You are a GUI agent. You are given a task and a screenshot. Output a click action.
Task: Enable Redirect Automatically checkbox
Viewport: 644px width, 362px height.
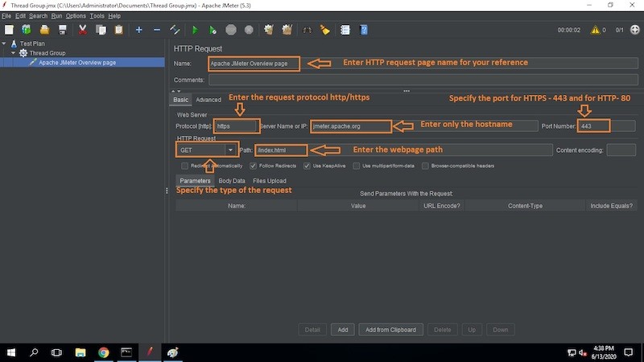pos(184,166)
